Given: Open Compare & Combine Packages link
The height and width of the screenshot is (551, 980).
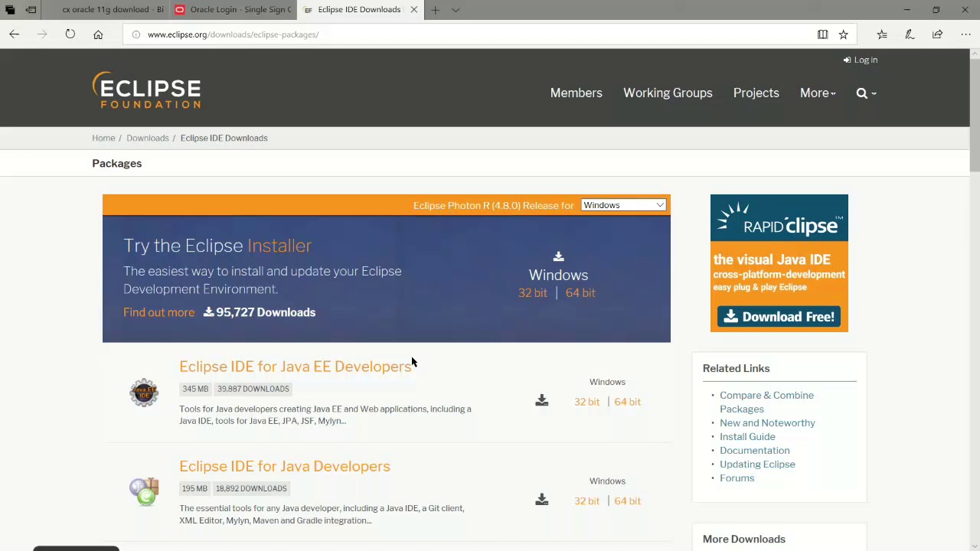Looking at the screenshot, I should click(766, 402).
